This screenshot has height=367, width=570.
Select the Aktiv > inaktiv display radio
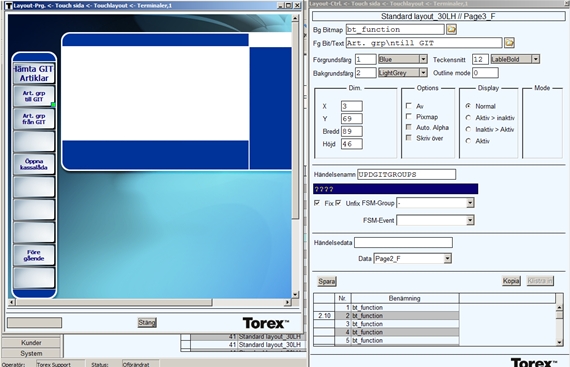coord(468,118)
